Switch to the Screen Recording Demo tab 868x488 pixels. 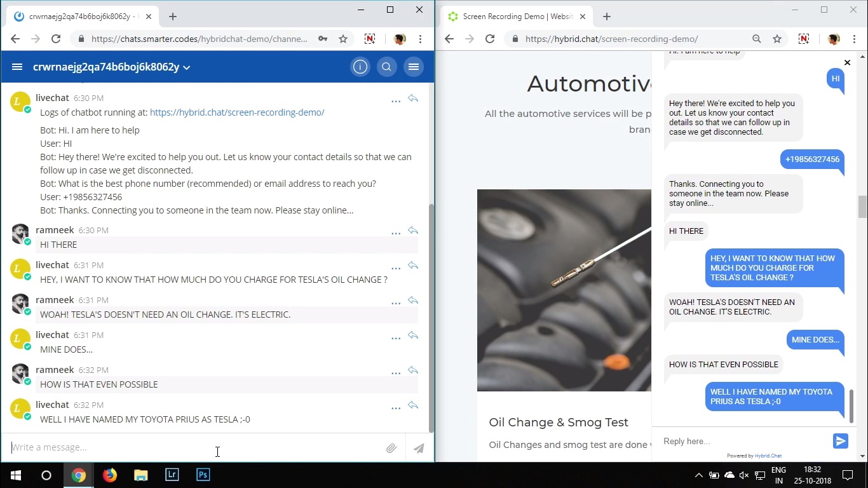coord(515,17)
